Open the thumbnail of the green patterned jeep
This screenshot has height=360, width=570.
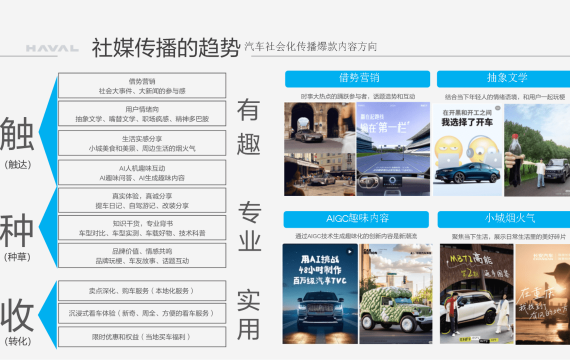[396, 294]
